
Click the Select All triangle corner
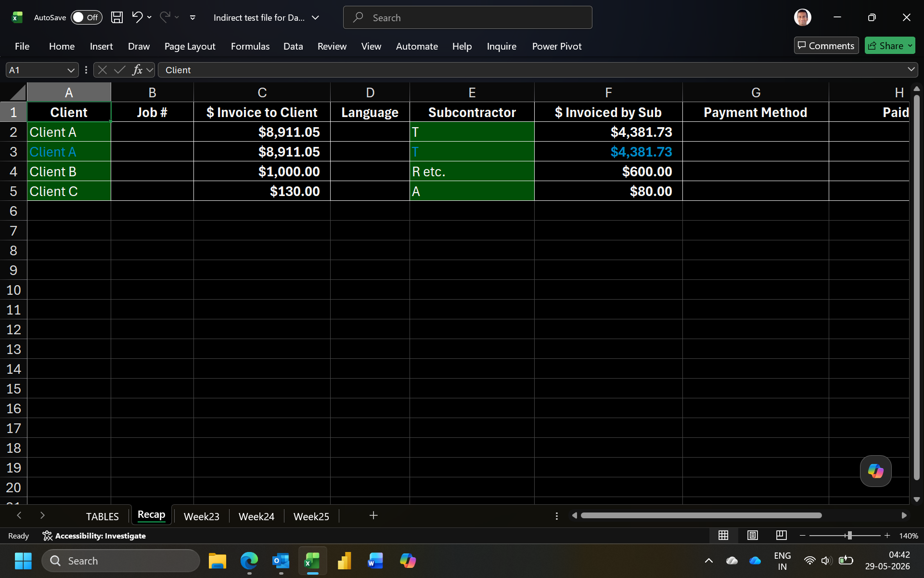pyautogui.click(x=17, y=92)
